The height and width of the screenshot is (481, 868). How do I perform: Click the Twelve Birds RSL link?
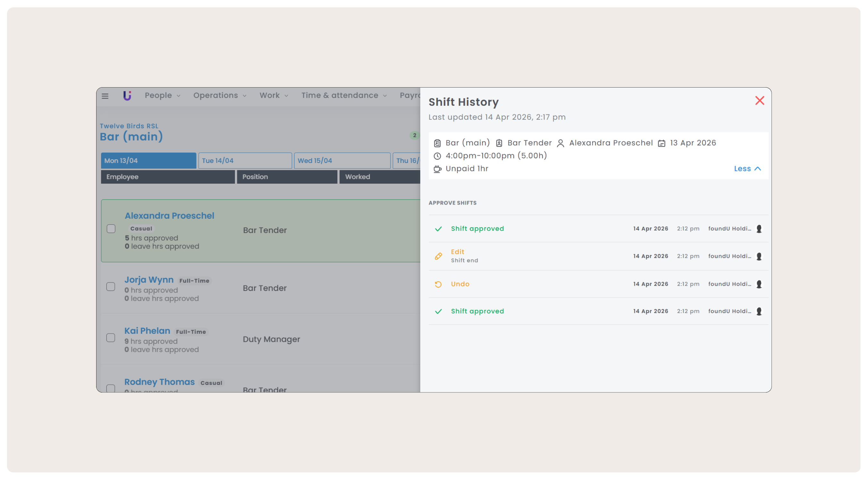129,126
